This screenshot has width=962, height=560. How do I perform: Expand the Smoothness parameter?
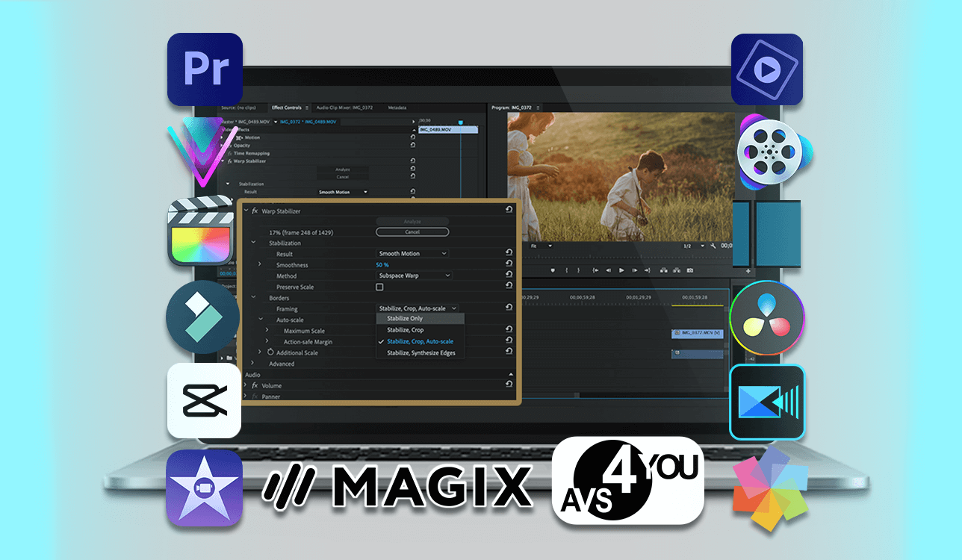(x=259, y=264)
